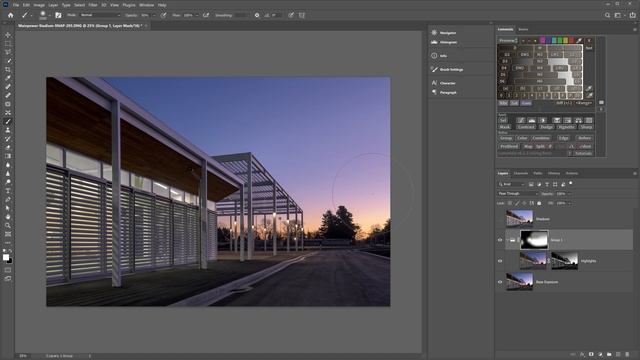This screenshot has width=640, height=360.
Task: Select the Eyedropper tool
Action: pyautogui.click(x=8, y=78)
